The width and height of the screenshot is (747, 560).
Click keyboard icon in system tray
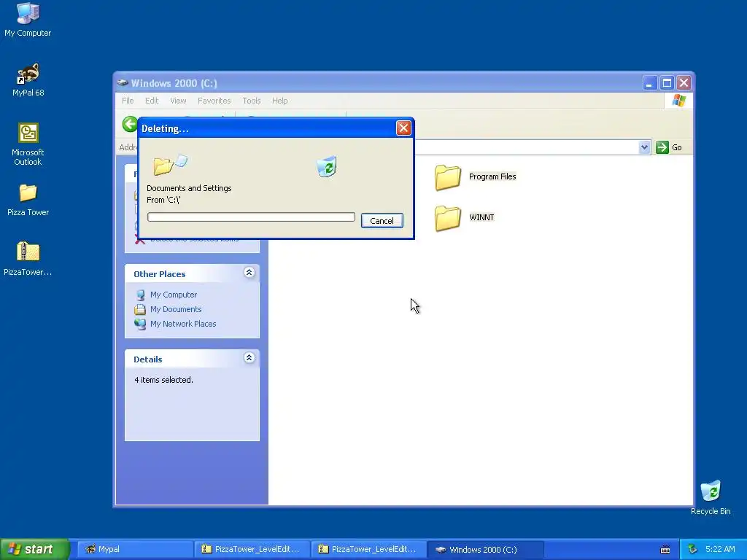pyautogui.click(x=665, y=550)
